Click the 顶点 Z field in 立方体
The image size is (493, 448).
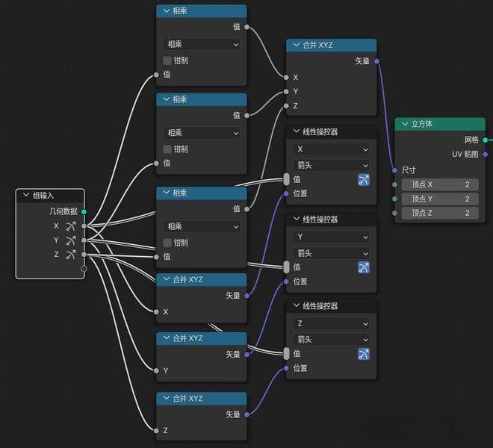pos(440,213)
